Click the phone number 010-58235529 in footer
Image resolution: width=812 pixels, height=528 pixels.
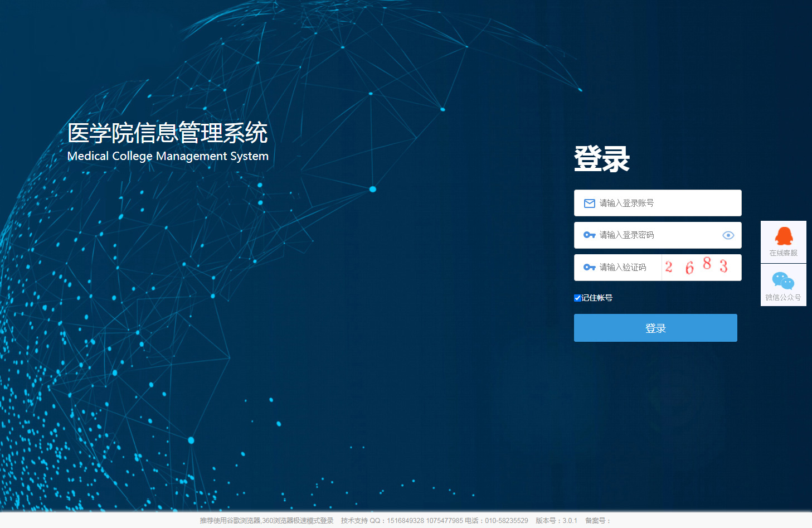tap(506, 521)
